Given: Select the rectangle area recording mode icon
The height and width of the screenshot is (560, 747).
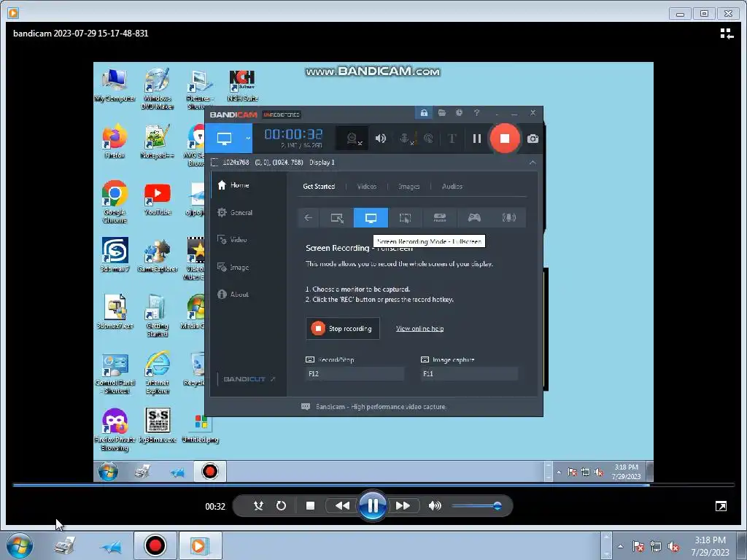Looking at the screenshot, I should click(337, 217).
